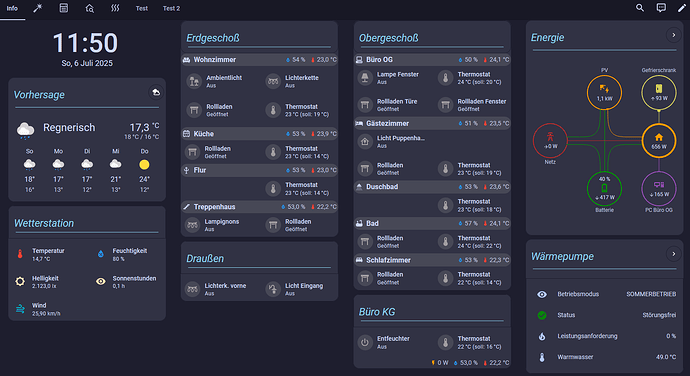This screenshot has height=376, width=690.
Task: Open the Schlafzimmer Thermostat
Action: tap(472, 278)
